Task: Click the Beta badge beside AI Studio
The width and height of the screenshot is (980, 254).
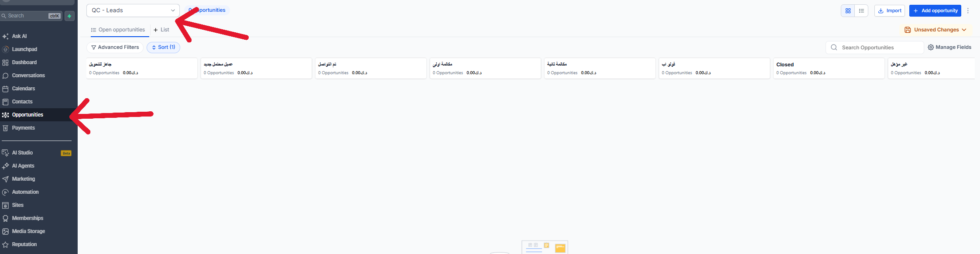Action: click(x=66, y=153)
